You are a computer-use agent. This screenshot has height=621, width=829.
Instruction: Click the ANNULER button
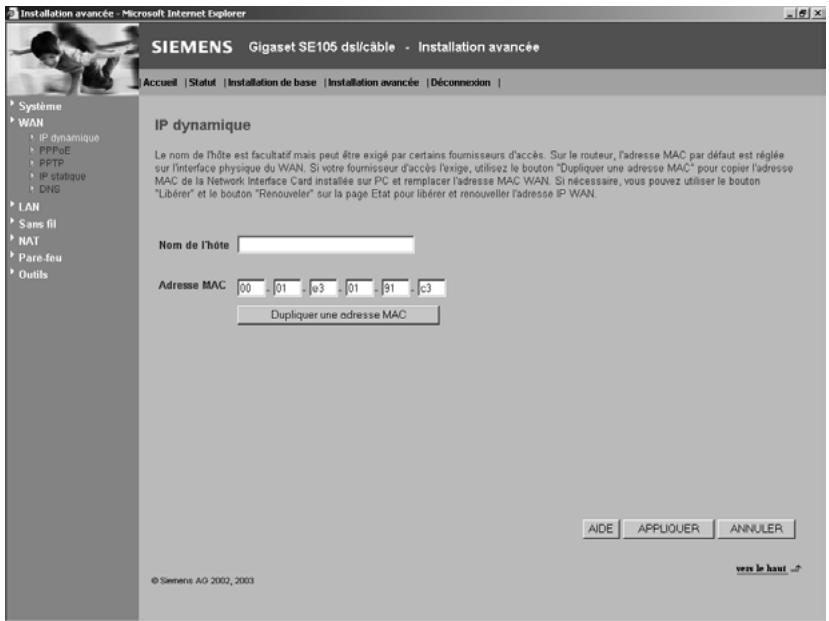click(757, 529)
